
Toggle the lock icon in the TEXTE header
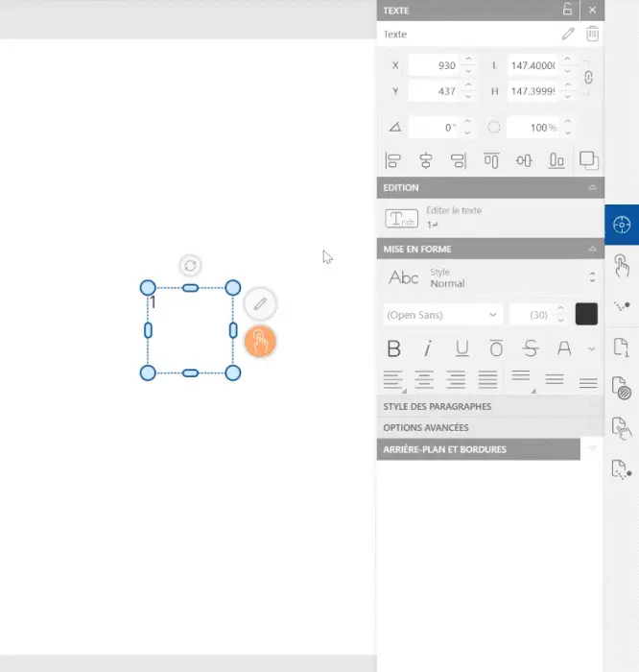point(568,10)
